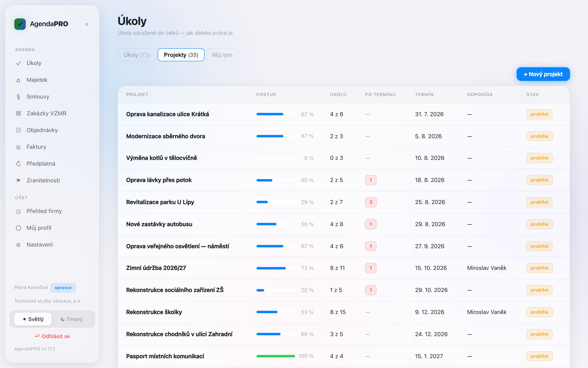Click the list icon beside Objednávky
This screenshot has height=368, width=588.
tap(18, 130)
